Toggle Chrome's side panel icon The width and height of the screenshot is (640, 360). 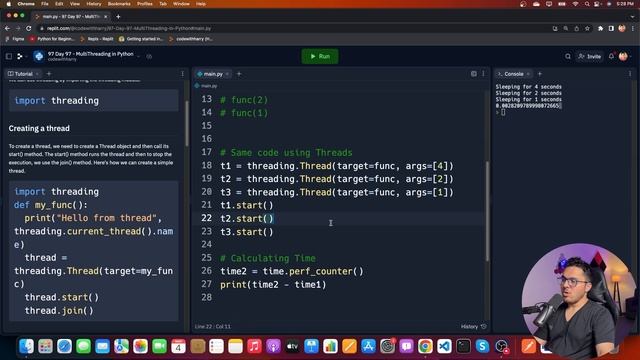tap(611, 28)
